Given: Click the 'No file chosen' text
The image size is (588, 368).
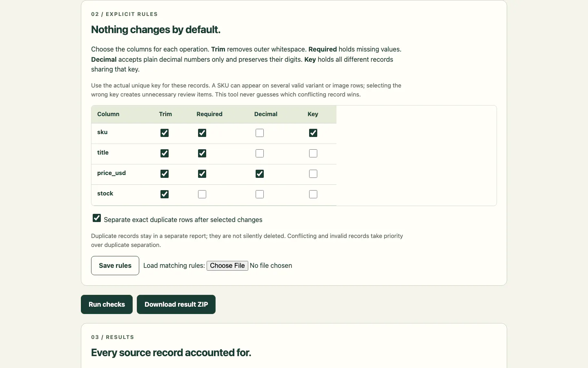Looking at the screenshot, I should pyautogui.click(x=271, y=266).
